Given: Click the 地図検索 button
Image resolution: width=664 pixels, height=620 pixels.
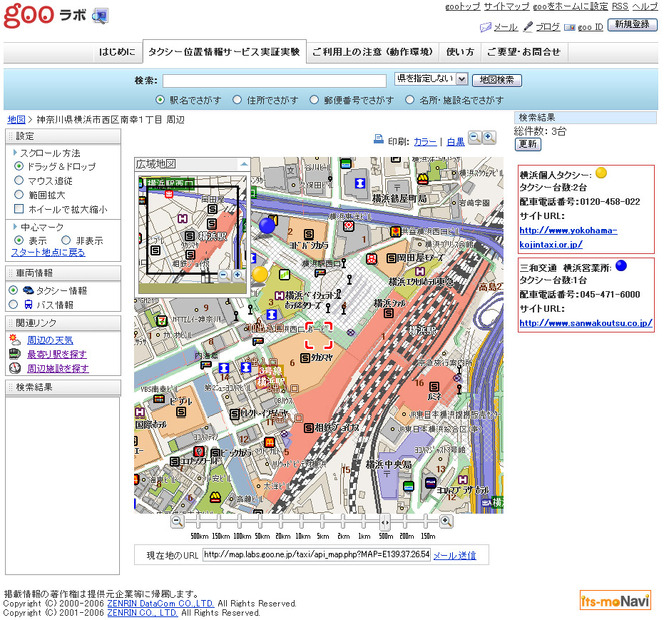Looking at the screenshot, I should [x=497, y=80].
